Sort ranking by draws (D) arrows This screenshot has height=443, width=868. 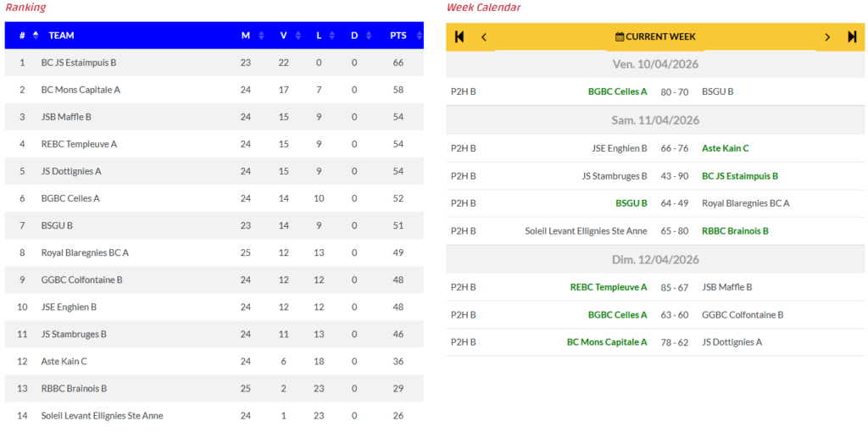pyautogui.click(x=369, y=36)
